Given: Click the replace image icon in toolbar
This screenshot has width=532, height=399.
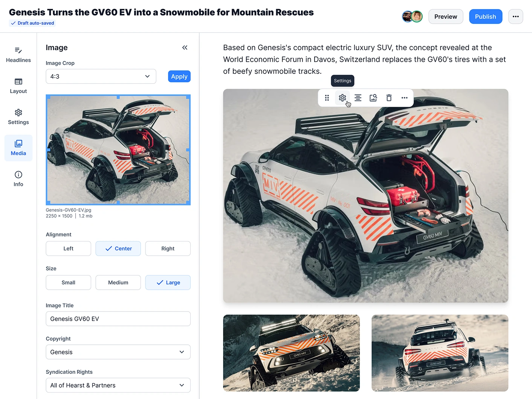Looking at the screenshot, I should tap(373, 98).
